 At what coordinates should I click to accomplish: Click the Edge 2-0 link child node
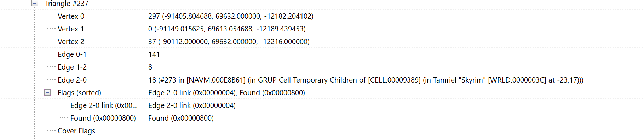tap(104, 105)
